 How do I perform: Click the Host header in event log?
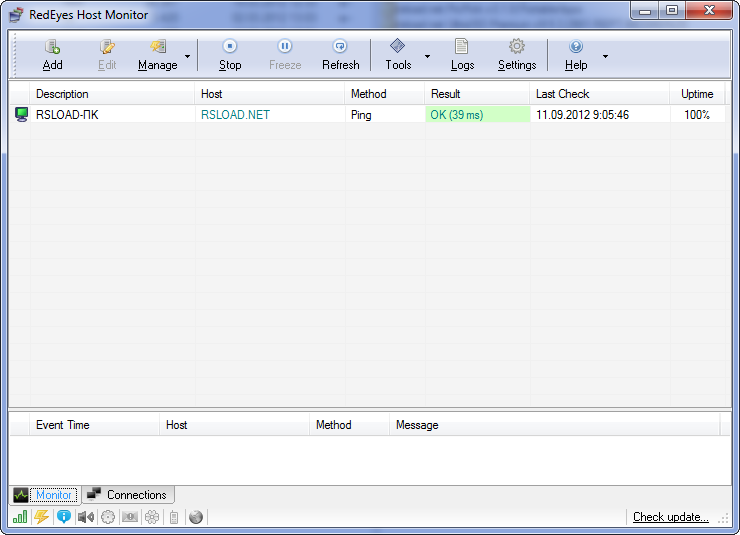pyautogui.click(x=235, y=425)
